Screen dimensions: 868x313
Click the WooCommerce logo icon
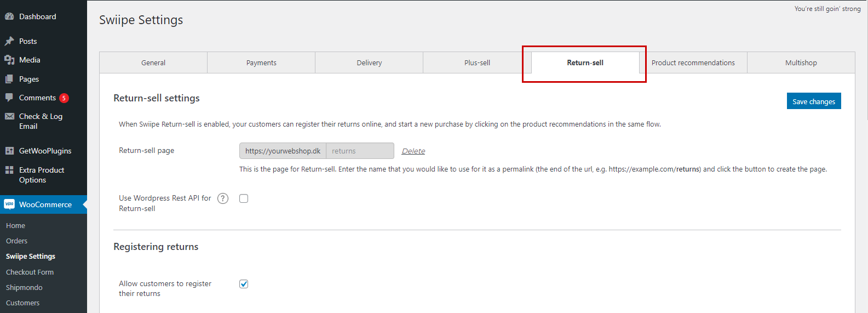9,204
